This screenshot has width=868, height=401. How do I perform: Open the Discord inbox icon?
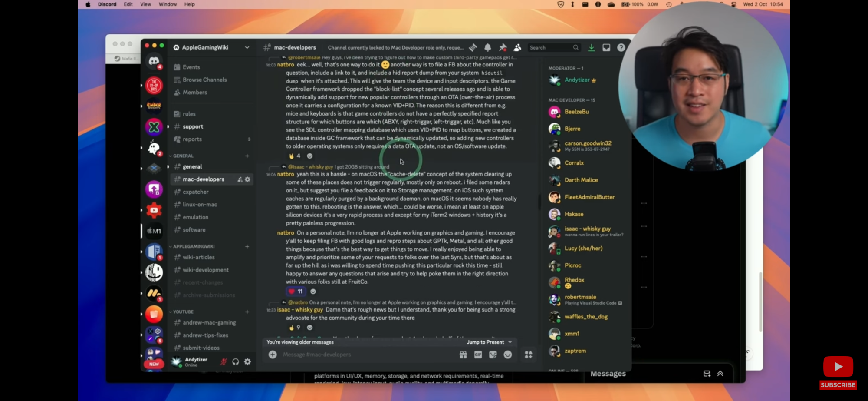[606, 47]
